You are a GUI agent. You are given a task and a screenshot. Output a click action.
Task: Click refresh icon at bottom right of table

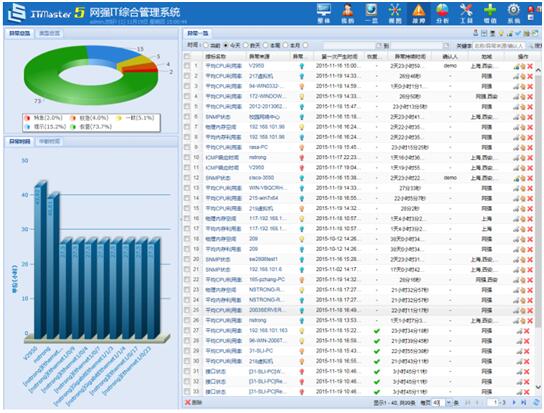[536, 403]
